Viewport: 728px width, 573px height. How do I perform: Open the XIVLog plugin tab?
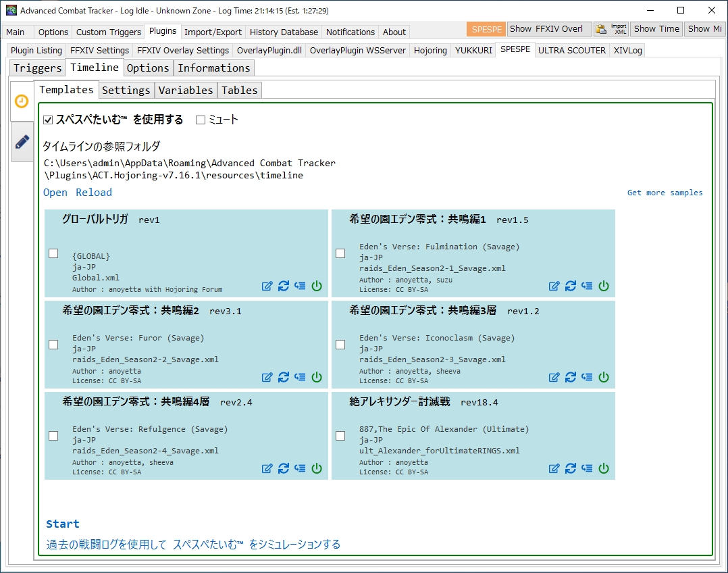628,50
